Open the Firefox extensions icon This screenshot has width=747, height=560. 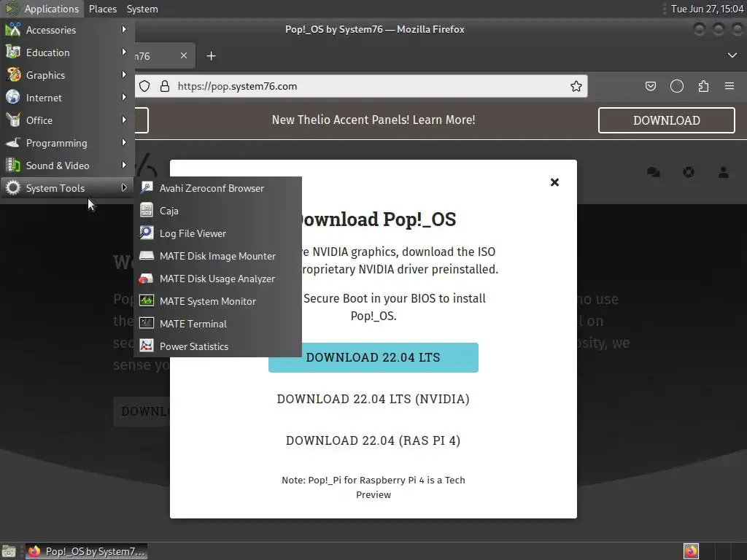pyautogui.click(x=703, y=86)
